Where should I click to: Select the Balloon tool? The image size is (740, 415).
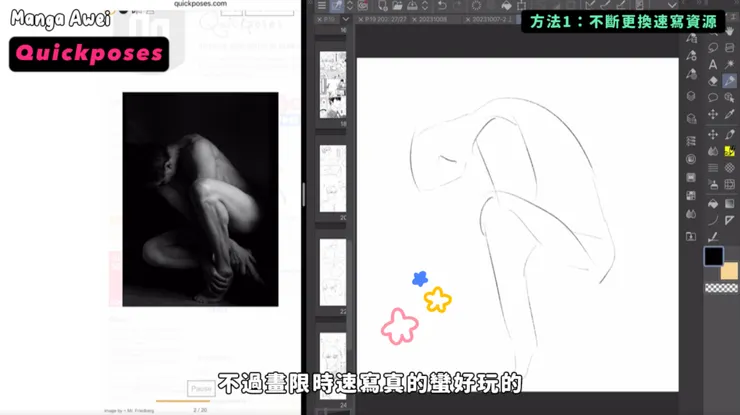713,98
